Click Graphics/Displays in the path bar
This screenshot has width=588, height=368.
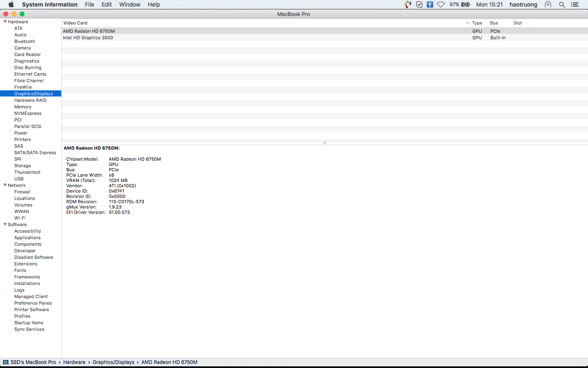pos(114,362)
